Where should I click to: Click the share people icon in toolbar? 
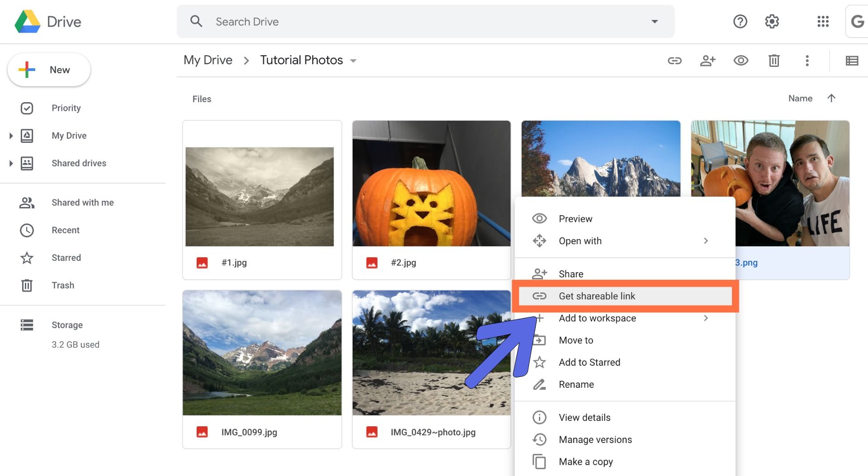708,61
